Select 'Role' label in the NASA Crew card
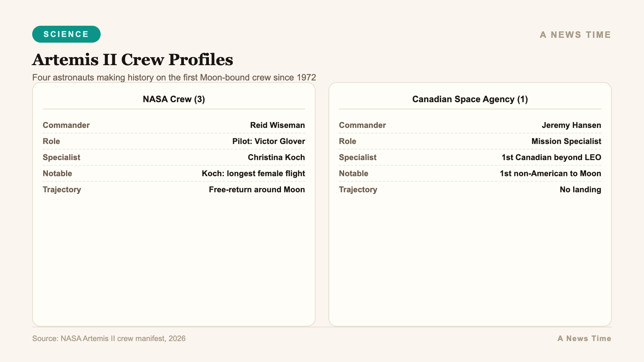The width and height of the screenshot is (644, 362). [51, 141]
